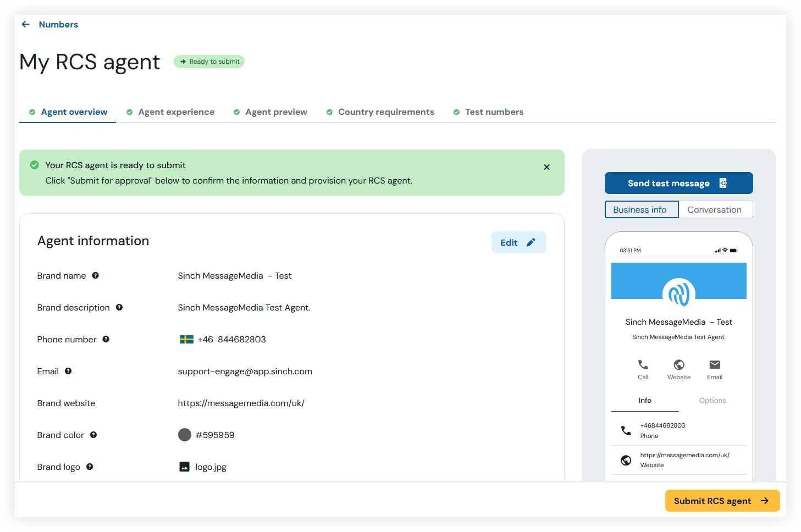Click the brand title in phone preview
Screen dimensions: 801x532
coord(679,322)
